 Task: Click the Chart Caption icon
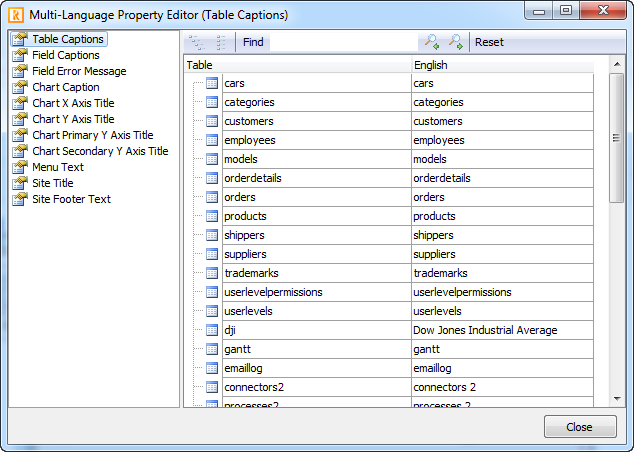click(20, 87)
